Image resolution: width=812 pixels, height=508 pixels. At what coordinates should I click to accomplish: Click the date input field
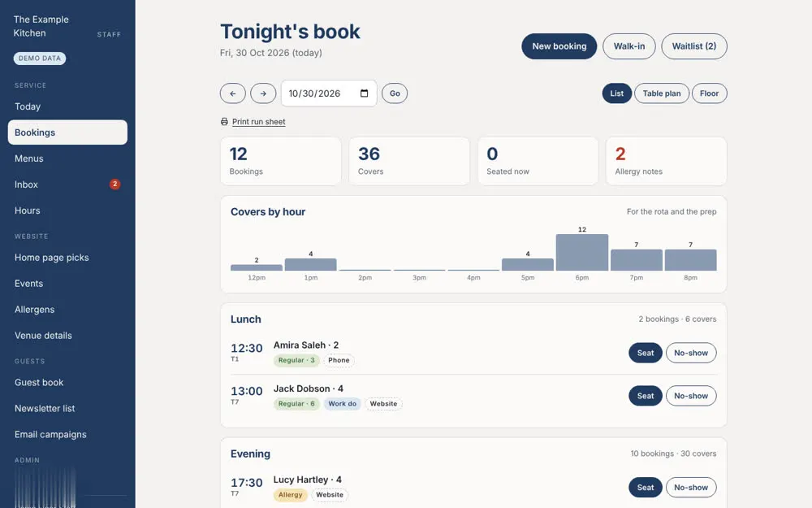pos(329,93)
